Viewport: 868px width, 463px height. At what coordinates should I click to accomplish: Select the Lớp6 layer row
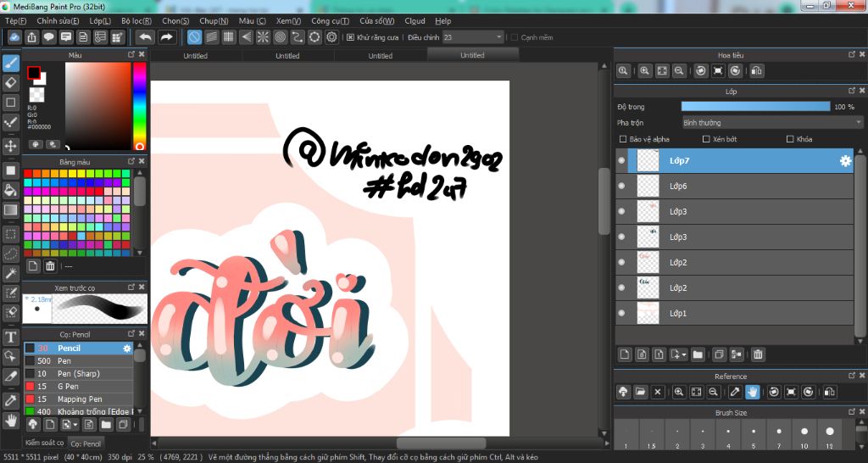735,186
